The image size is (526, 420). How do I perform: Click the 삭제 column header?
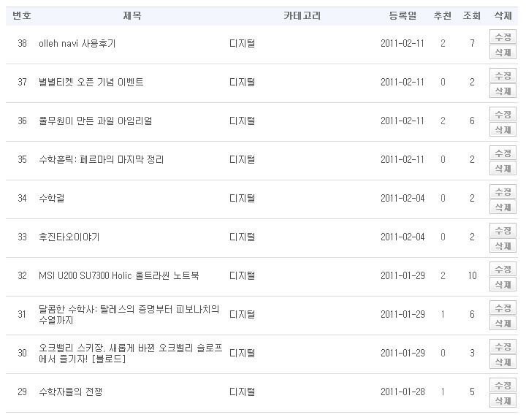503,15
